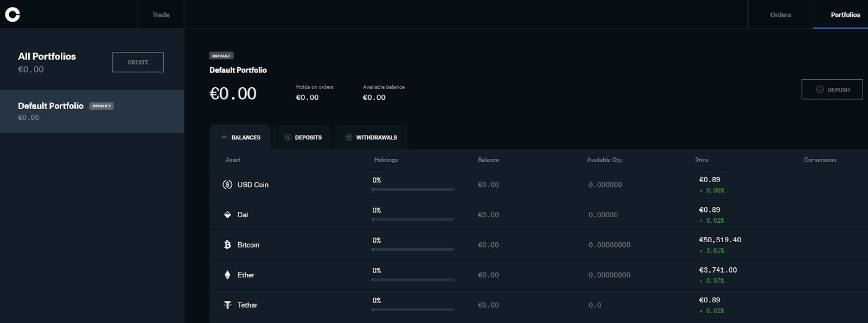868x323 pixels.
Task: Click the Holds on orders value
Action: pyautogui.click(x=307, y=98)
